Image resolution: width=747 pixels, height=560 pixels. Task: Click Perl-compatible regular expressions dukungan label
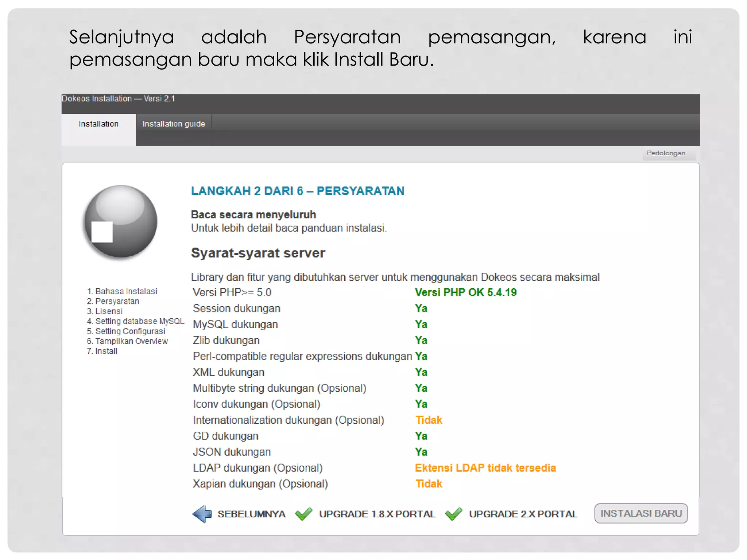coord(303,356)
